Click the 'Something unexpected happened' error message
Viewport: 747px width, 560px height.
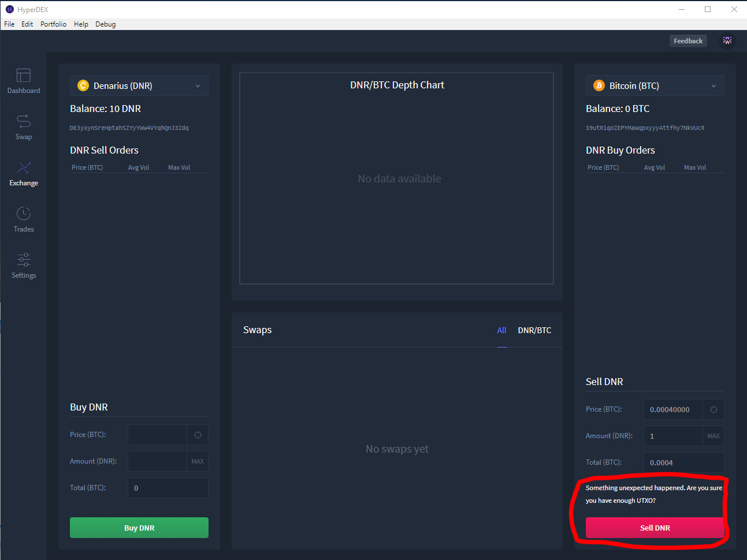[x=654, y=494]
